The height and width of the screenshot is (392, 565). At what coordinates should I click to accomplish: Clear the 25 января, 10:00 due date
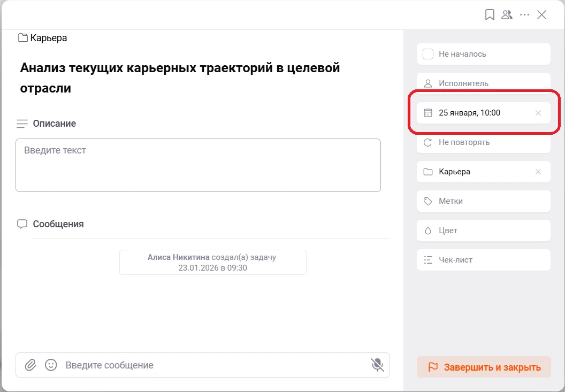tap(538, 113)
